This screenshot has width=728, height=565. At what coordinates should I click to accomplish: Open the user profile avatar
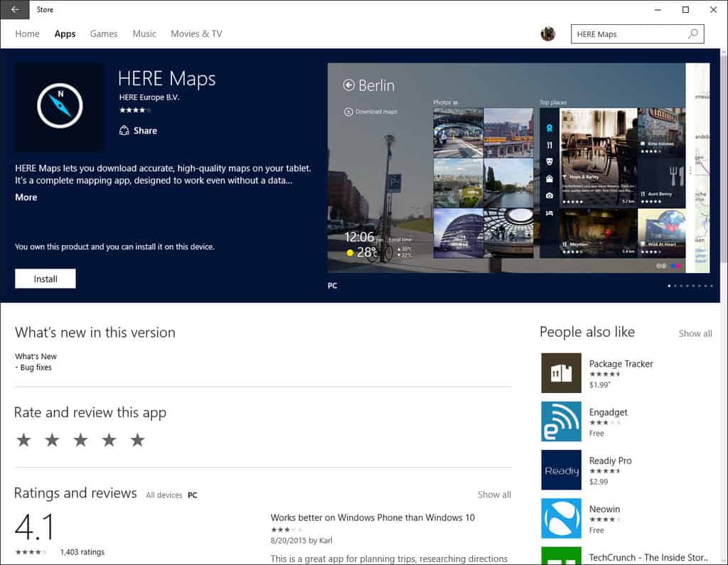(547, 34)
